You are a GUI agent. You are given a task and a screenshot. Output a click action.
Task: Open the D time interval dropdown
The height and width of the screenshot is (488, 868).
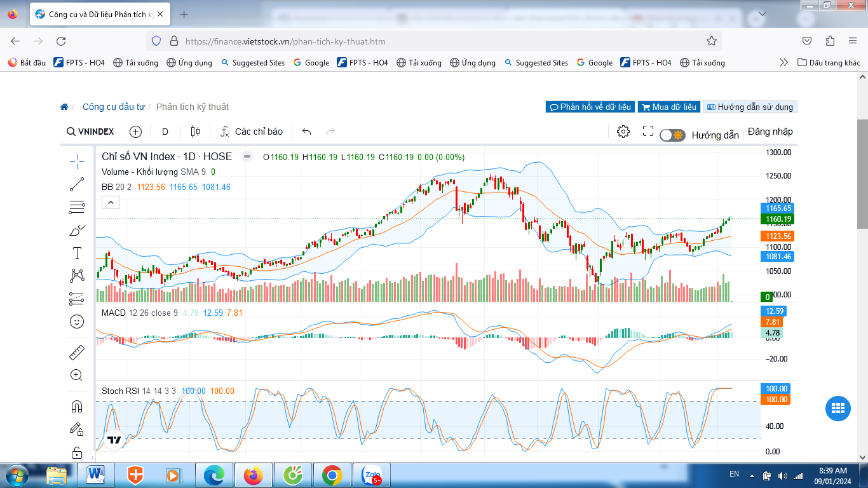pyautogui.click(x=165, y=132)
